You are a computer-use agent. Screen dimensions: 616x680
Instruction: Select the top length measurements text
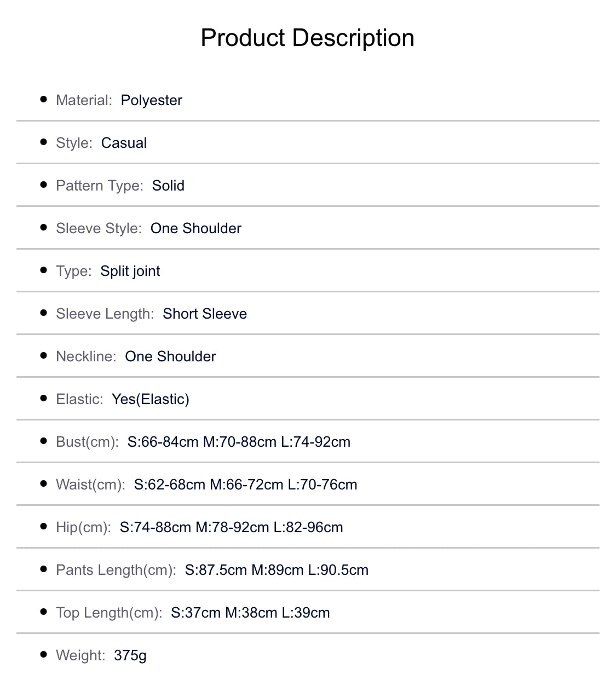coord(250,613)
